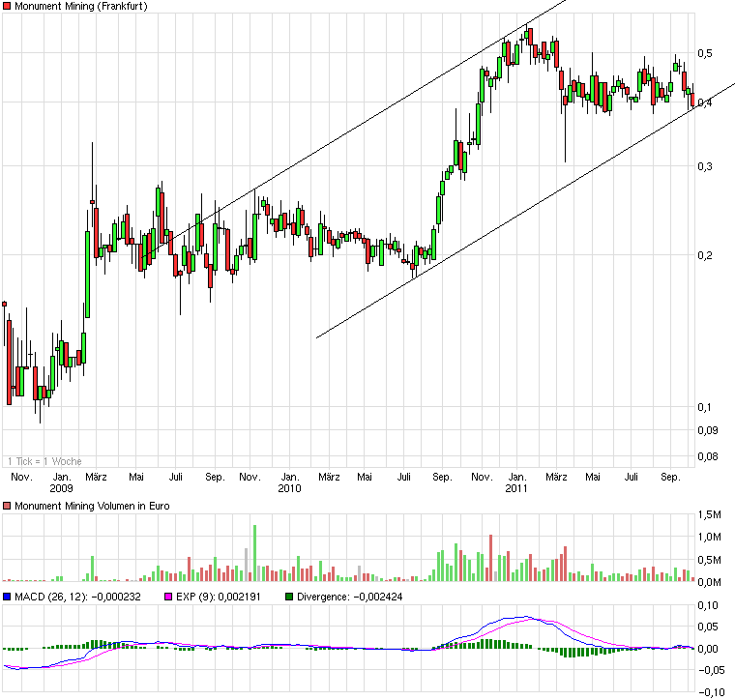Screen dimensions: 735x700
Task: Click the 0,08 price axis label
Action: click(x=707, y=456)
